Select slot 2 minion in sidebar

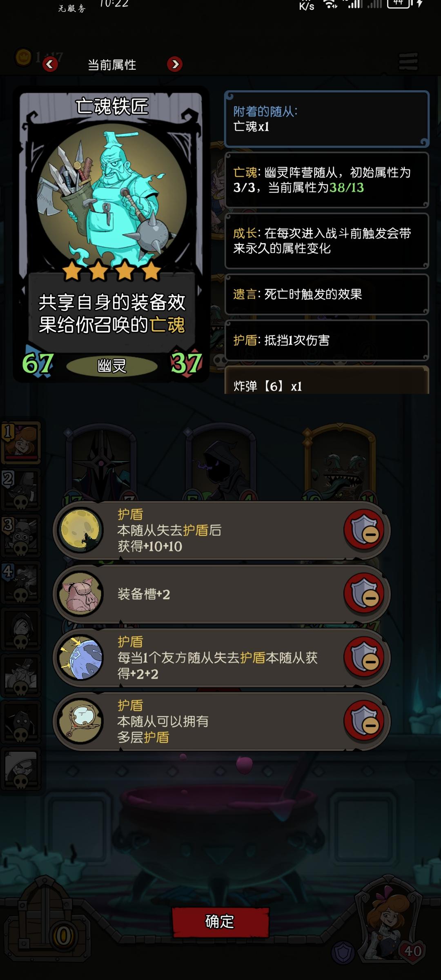[21, 489]
